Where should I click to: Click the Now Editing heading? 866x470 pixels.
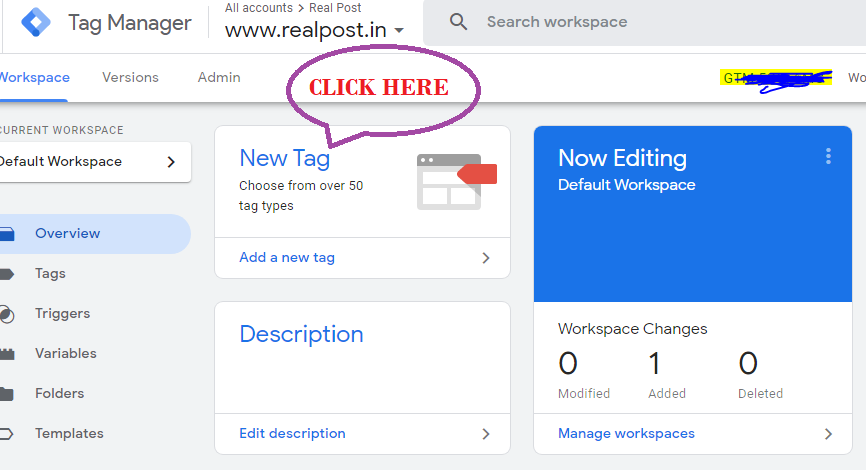622,159
